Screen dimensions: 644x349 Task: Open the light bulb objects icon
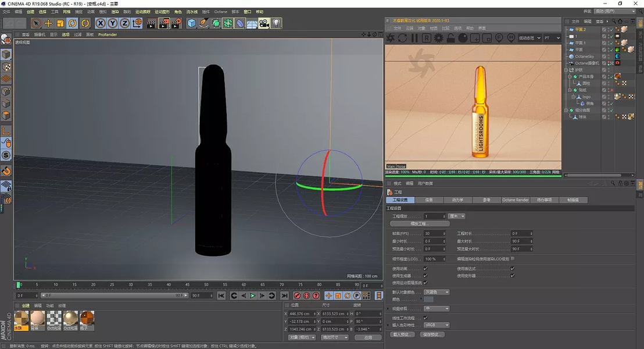[x=277, y=23]
